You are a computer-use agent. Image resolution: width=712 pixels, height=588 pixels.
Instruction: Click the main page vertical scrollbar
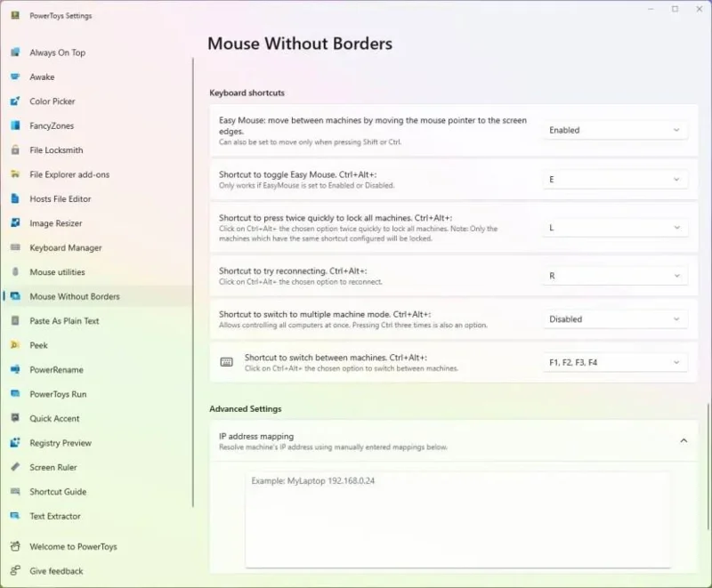tap(708, 466)
